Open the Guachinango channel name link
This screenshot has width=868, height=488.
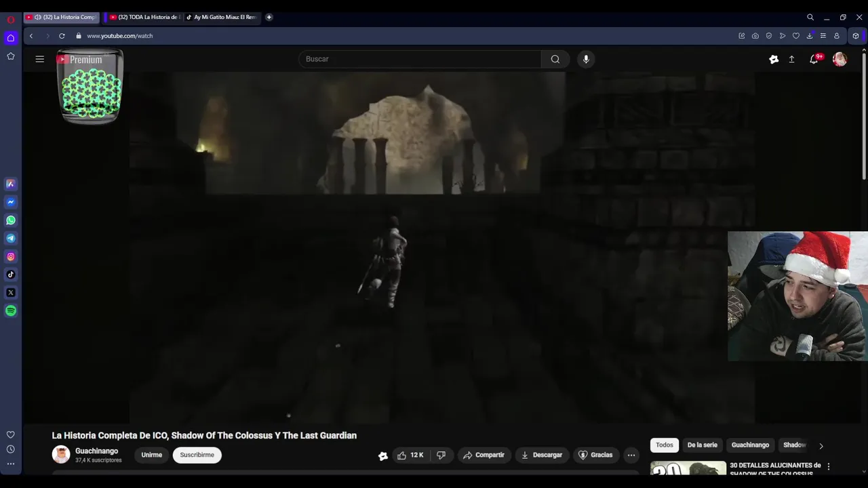tap(96, 451)
